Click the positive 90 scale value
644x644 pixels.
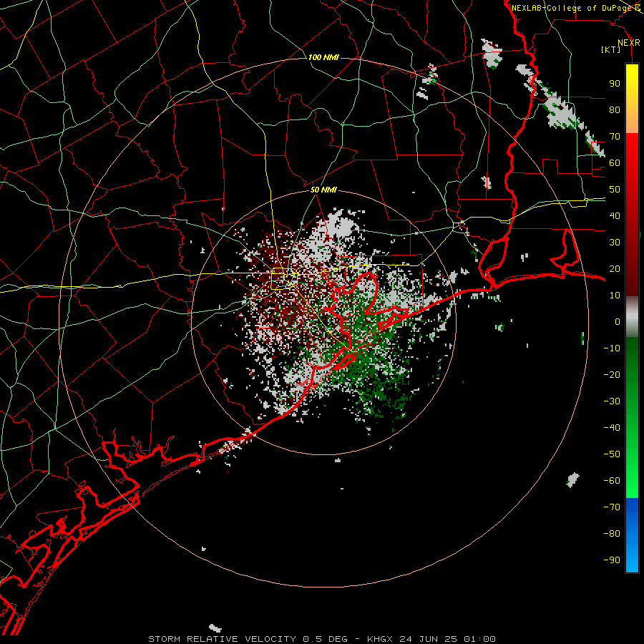click(x=615, y=84)
